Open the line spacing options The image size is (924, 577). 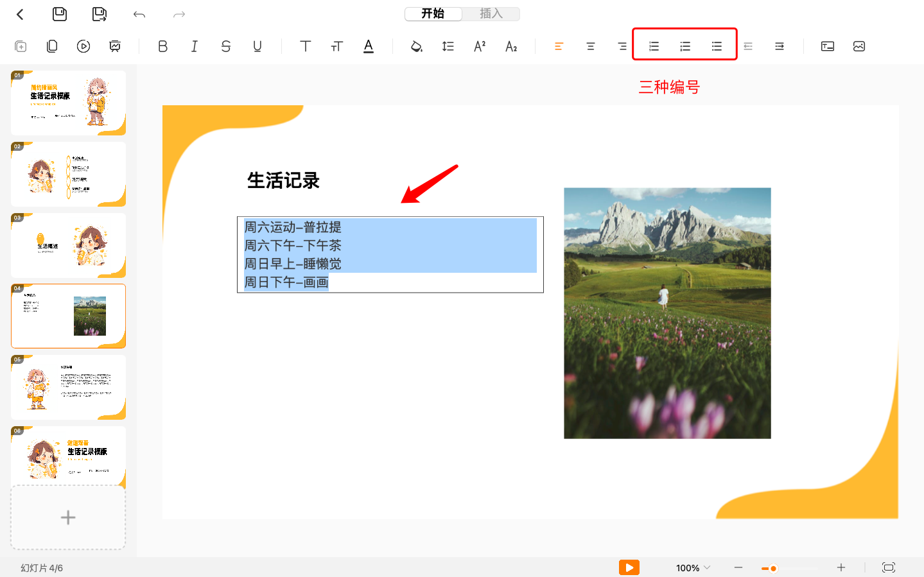click(448, 46)
